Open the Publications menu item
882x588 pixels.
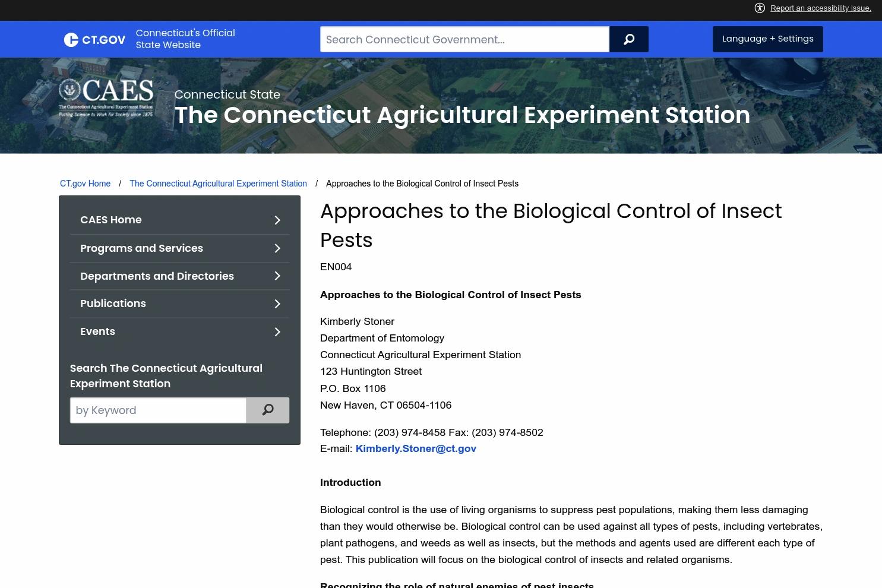(113, 304)
